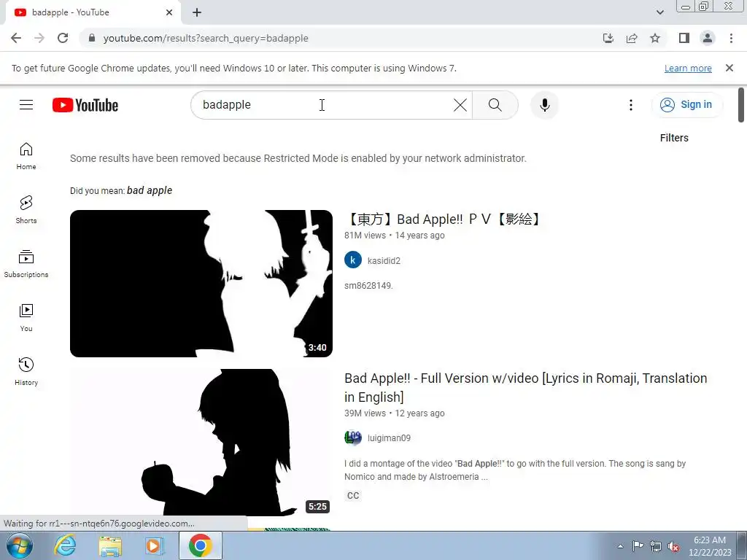Dismiss the Chrome update notification bar
The width and height of the screenshot is (747, 560).
[729, 68]
